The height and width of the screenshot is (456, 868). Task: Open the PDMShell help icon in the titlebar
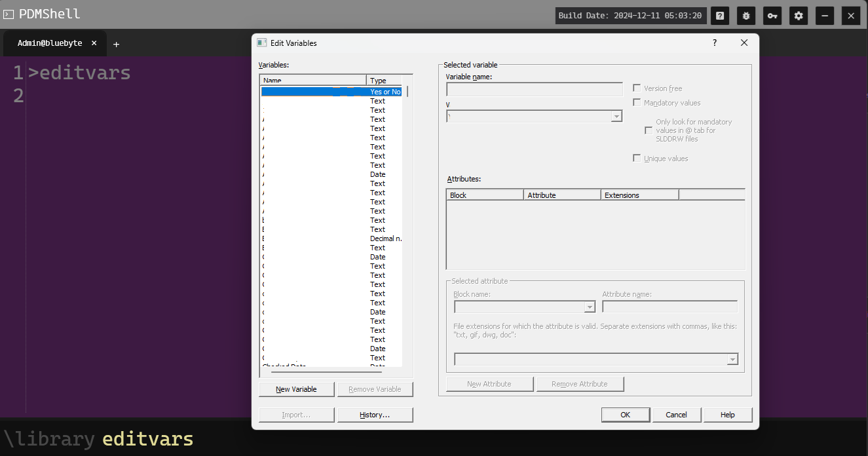720,15
